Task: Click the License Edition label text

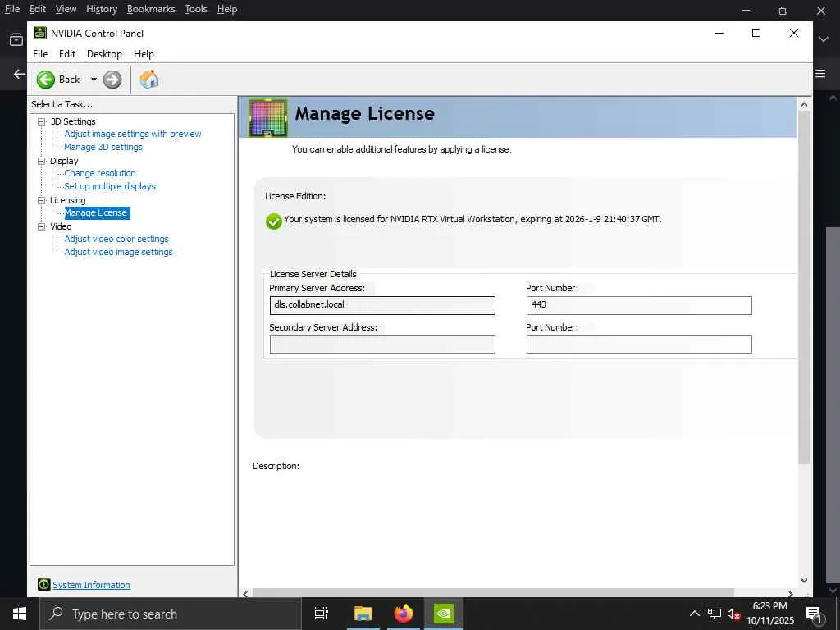Action: point(295,196)
